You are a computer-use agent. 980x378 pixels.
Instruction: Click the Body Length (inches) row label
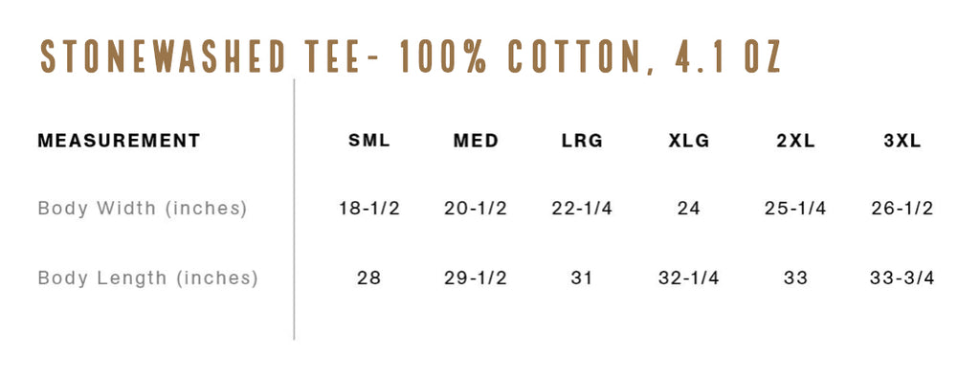tap(148, 278)
